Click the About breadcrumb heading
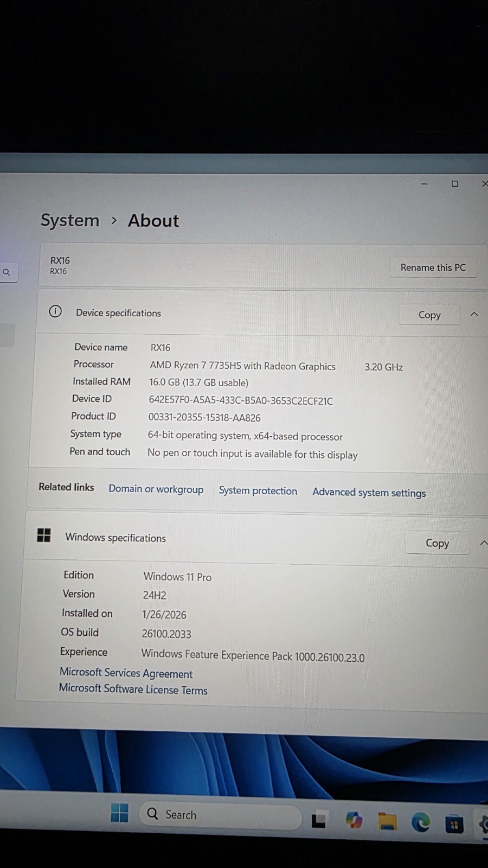Image resolution: width=488 pixels, height=868 pixels. tap(153, 221)
